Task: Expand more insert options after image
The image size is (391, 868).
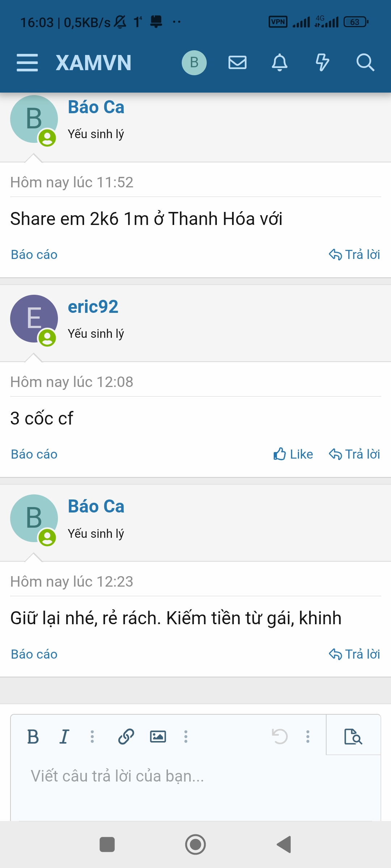Action: [x=186, y=736]
